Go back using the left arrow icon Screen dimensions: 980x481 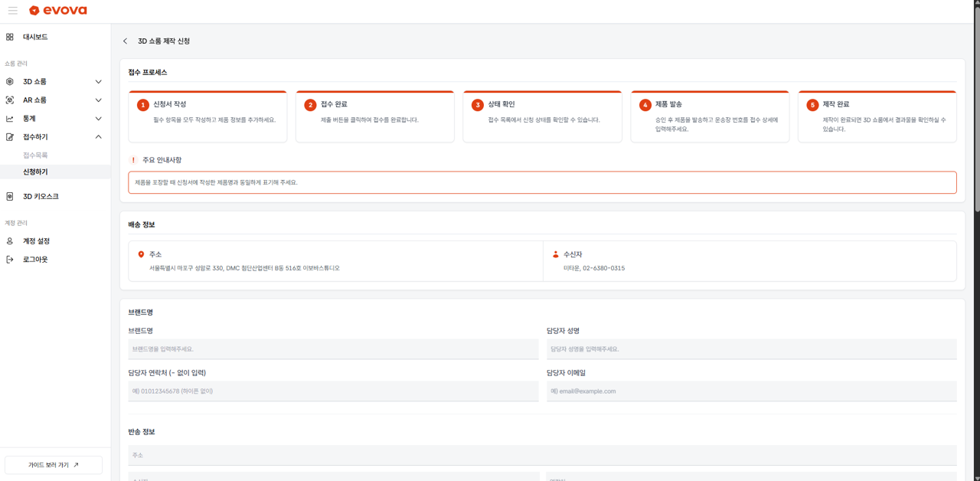point(126,41)
